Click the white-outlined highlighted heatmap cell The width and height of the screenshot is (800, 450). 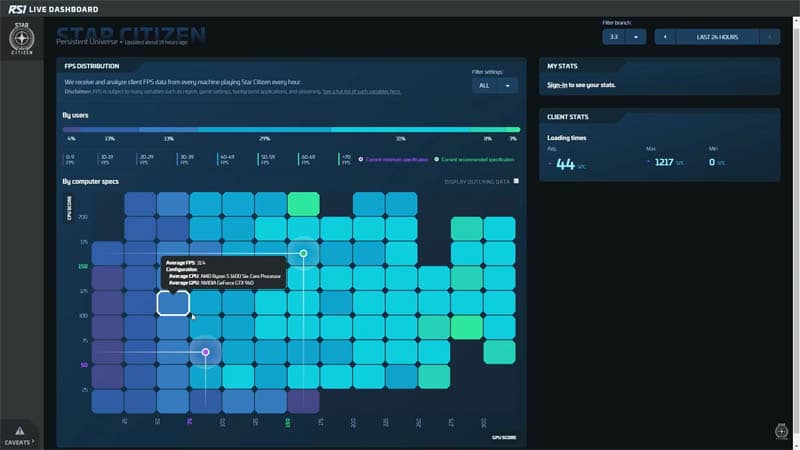coord(173,303)
